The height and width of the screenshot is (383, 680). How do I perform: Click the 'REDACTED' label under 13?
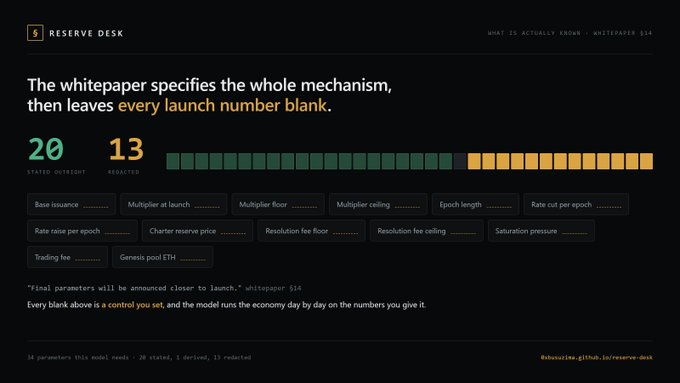124,172
